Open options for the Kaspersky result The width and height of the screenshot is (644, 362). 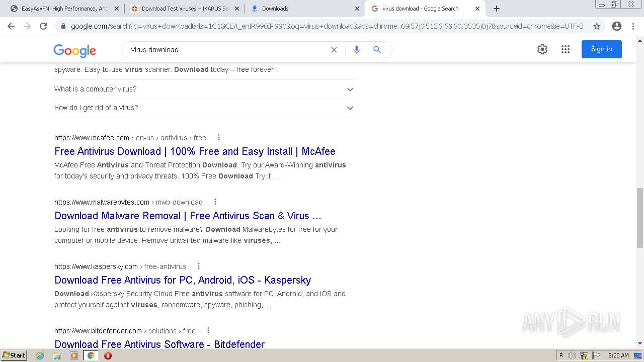(198, 266)
